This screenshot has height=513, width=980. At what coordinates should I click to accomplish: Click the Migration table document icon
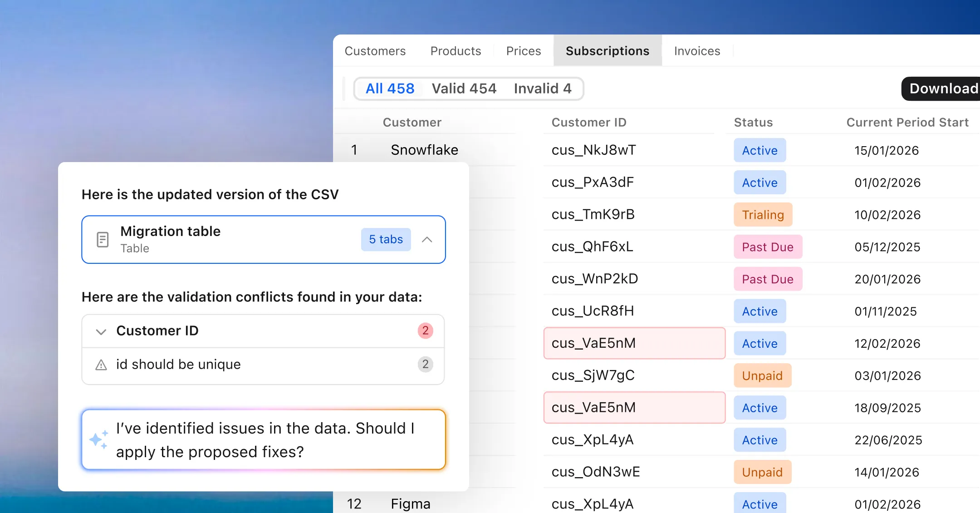(x=103, y=239)
